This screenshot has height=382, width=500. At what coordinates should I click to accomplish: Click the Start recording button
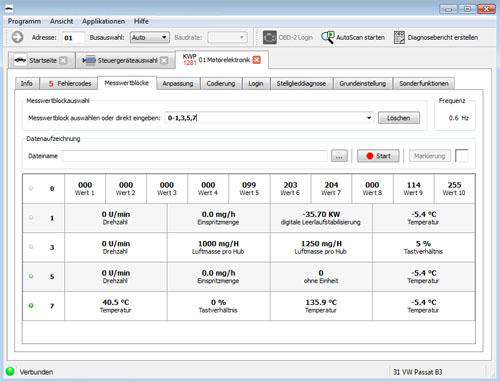pyautogui.click(x=378, y=156)
